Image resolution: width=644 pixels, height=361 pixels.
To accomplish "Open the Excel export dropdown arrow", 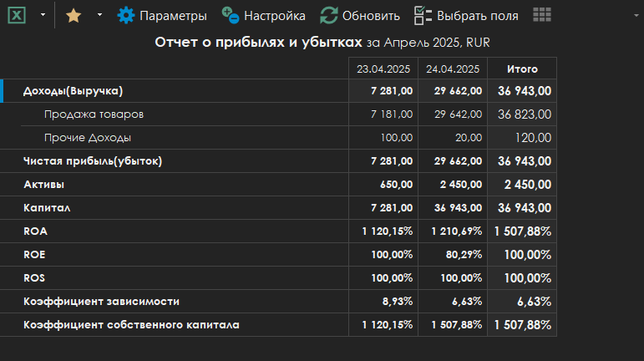I will point(43,15).
